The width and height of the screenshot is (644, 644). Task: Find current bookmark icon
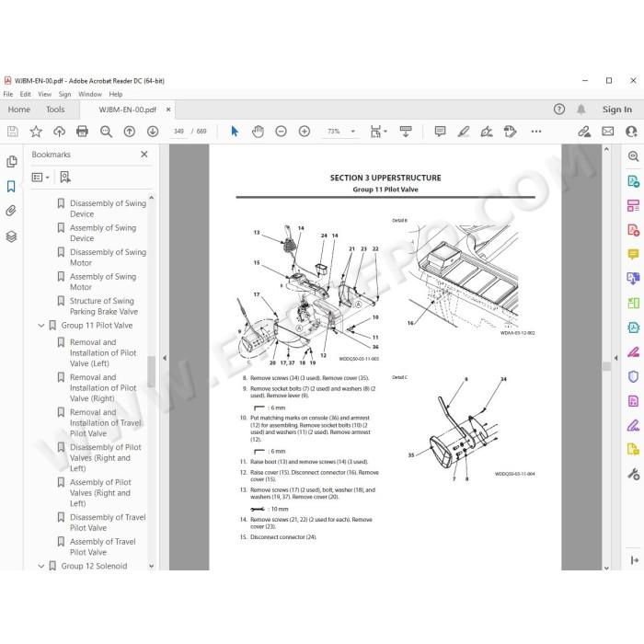pyautogui.click(x=65, y=178)
